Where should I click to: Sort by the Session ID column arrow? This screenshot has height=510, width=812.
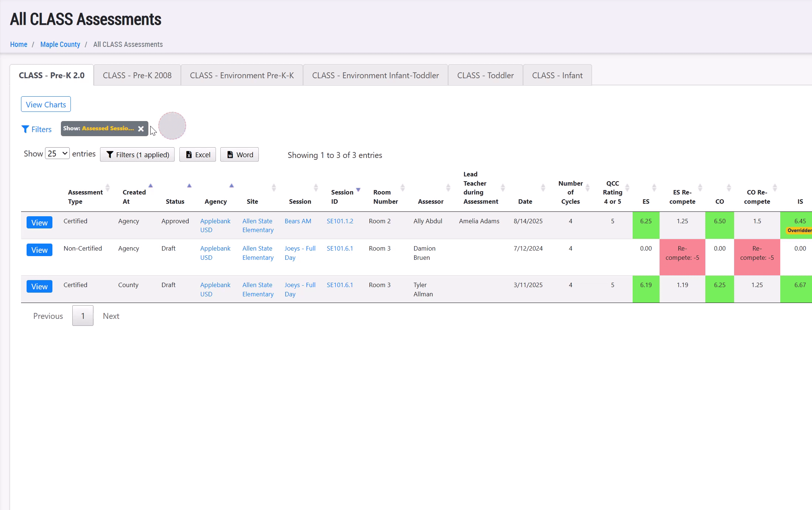(x=358, y=190)
